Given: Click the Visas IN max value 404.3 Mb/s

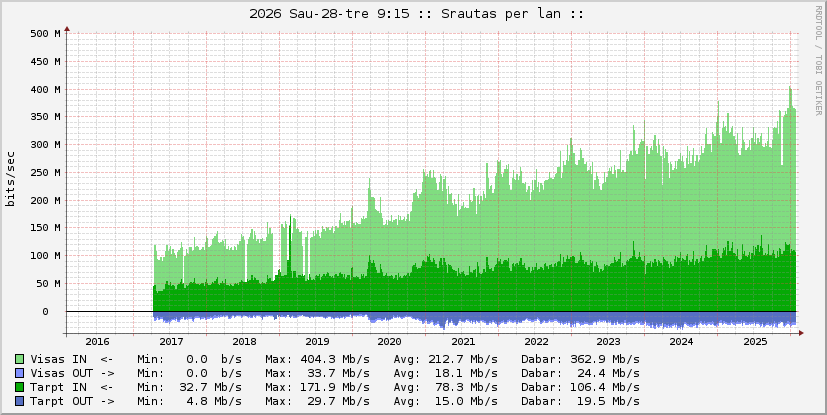Looking at the screenshot, I should click(x=335, y=359).
